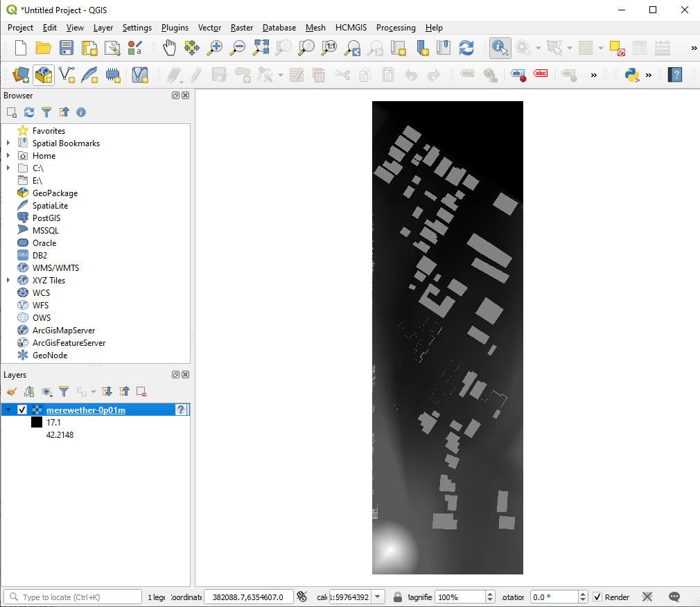
Task: Expand the C:\ drive node
Action: (8, 168)
